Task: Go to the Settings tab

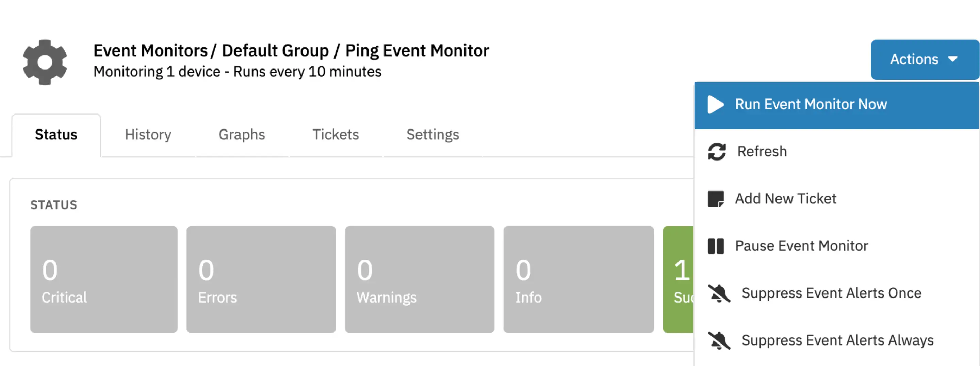Action: [432, 135]
